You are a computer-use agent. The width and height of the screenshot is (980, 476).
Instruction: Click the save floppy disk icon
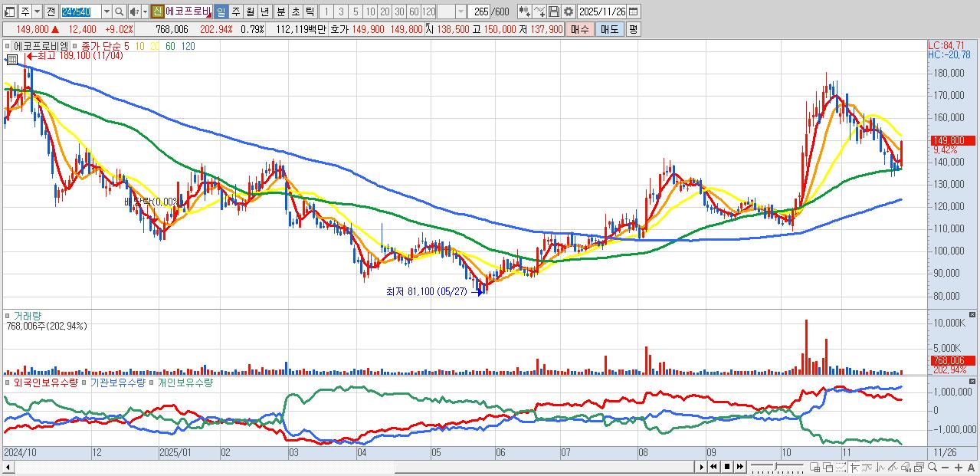(553, 11)
